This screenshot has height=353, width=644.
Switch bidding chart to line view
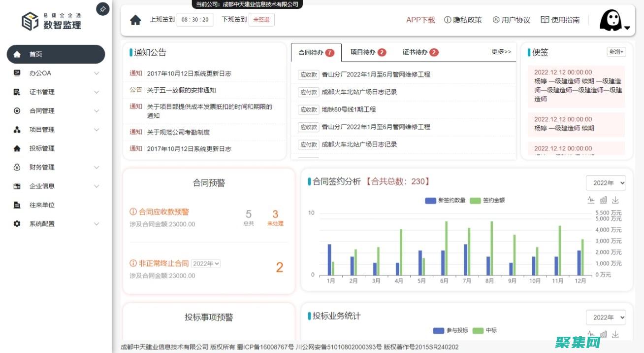(x=591, y=334)
